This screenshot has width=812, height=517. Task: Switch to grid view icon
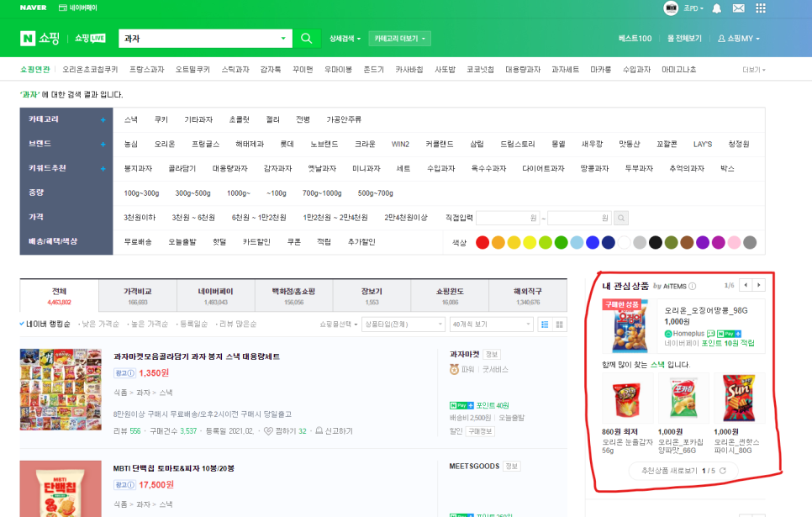click(x=559, y=324)
